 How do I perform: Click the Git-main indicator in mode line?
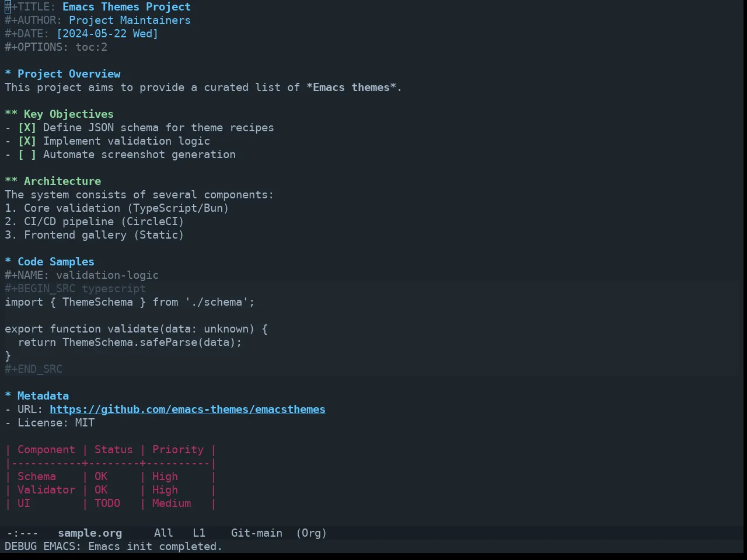pos(257,533)
